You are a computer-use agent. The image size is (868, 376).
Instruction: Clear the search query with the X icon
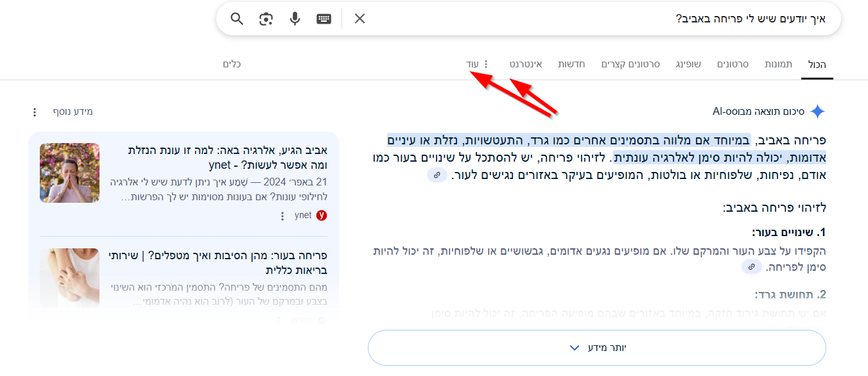click(x=359, y=19)
